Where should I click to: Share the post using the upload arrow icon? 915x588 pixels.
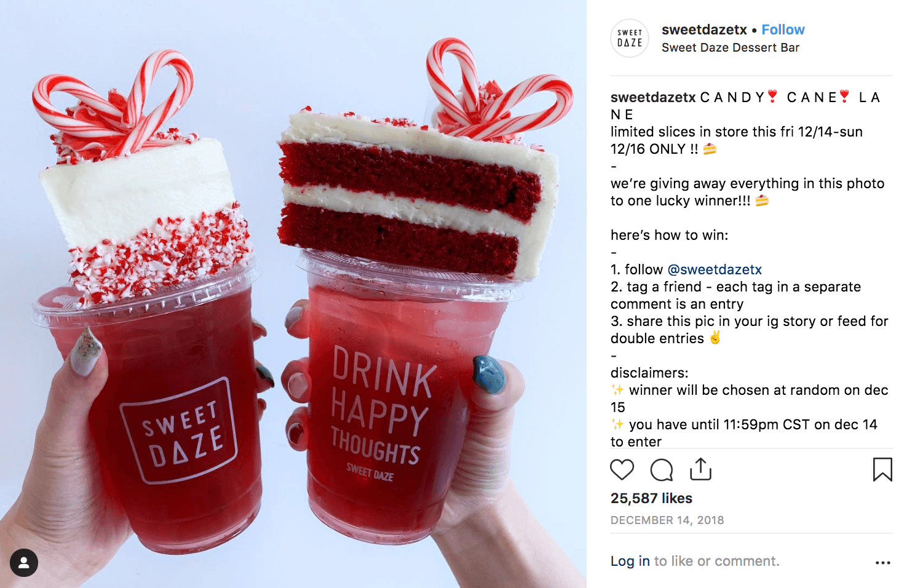tap(700, 469)
